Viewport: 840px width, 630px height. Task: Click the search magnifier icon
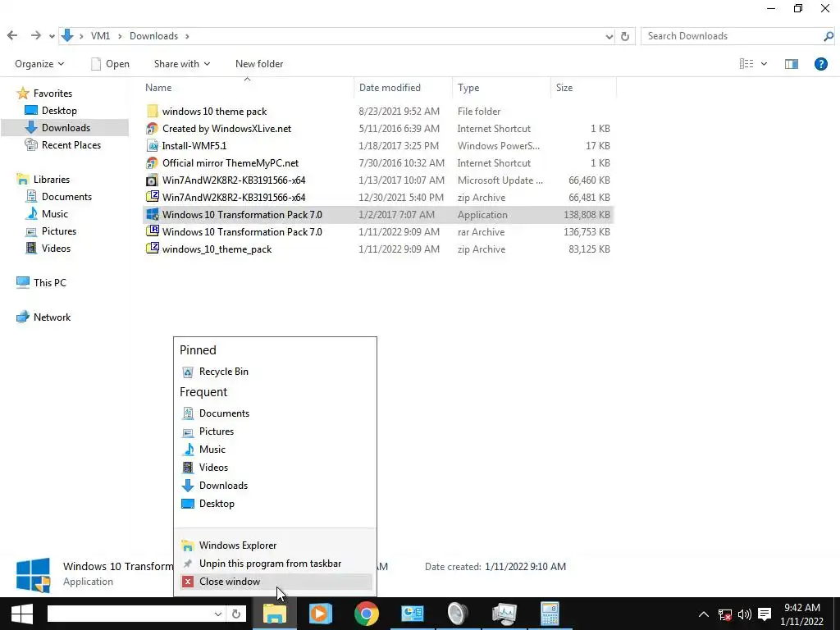click(x=829, y=36)
